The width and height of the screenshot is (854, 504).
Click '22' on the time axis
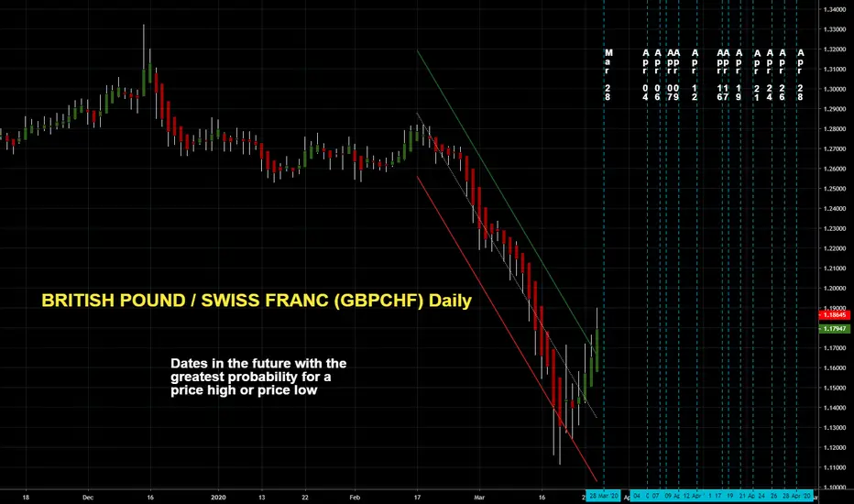pos(305,497)
